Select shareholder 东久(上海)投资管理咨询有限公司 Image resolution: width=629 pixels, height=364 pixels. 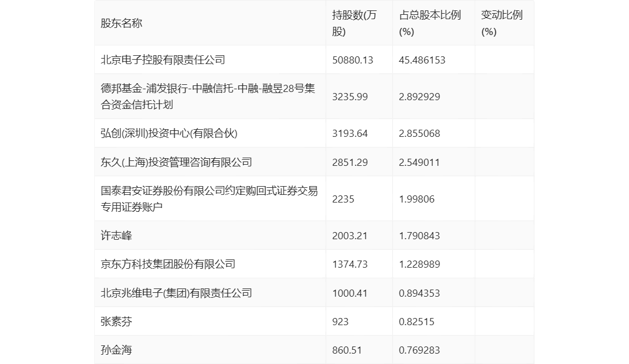[176, 162]
